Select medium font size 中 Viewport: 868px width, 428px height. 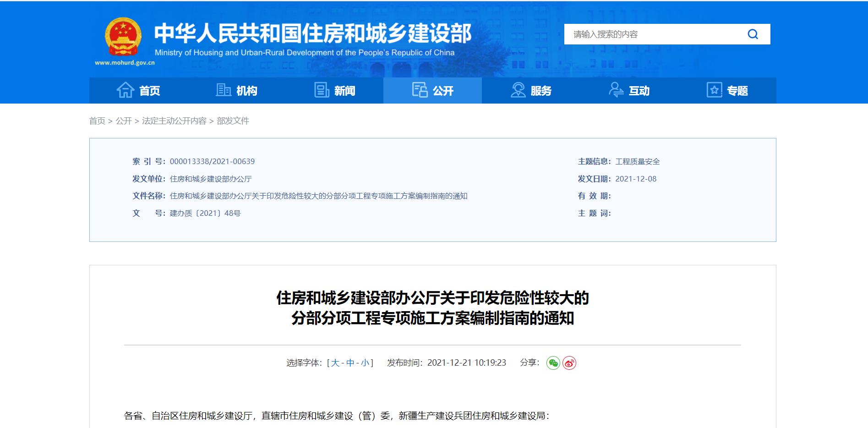coord(350,363)
